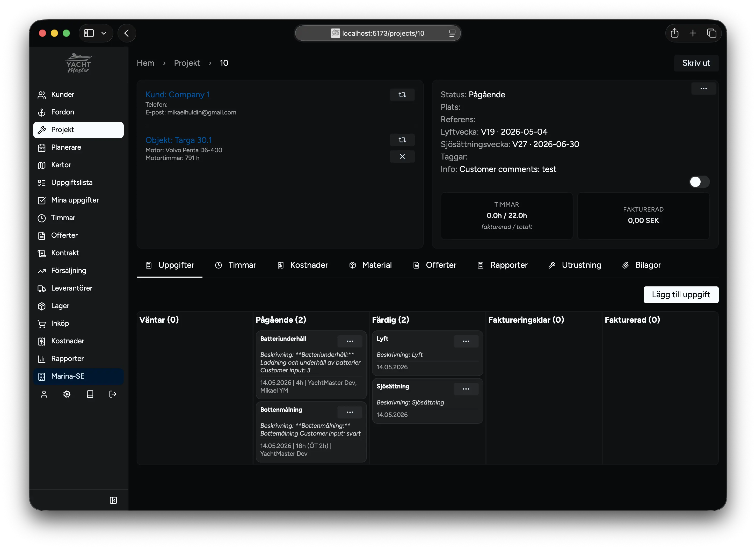Toggle the switch in the status panel
The width and height of the screenshot is (756, 549).
699,182
